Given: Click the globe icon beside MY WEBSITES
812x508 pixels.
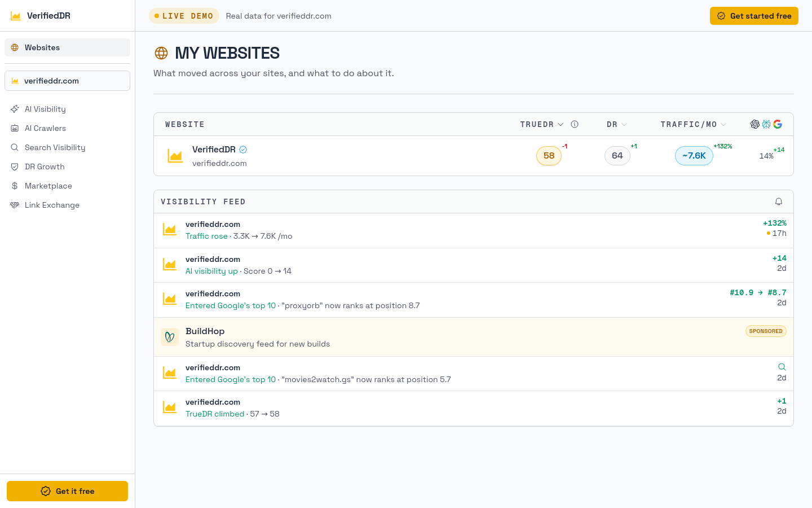Looking at the screenshot, I should point(161,53).
